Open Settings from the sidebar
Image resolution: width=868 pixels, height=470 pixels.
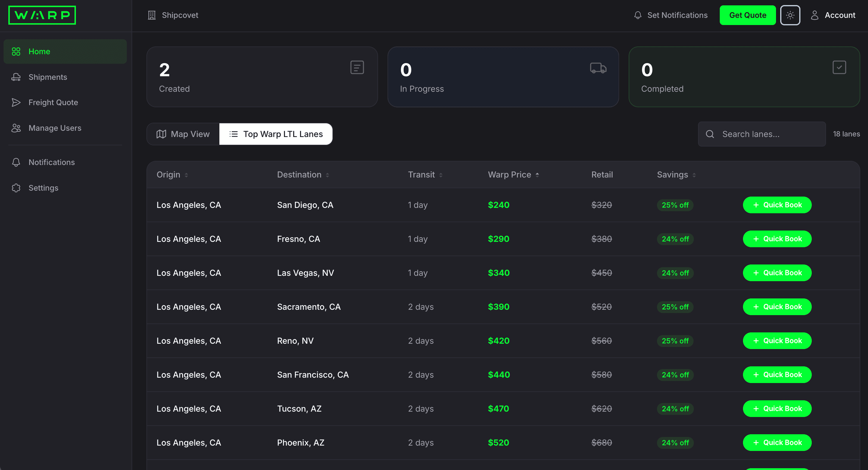43,188
